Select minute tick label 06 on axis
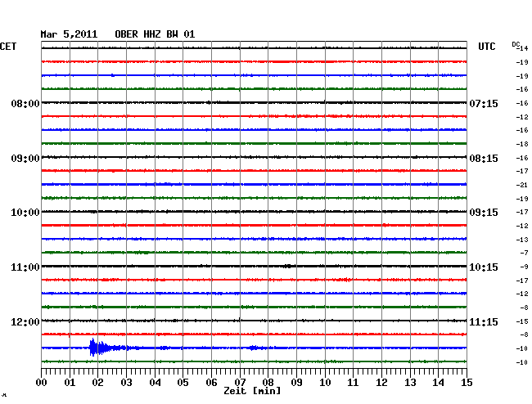Viewport: 532px width, 404px height. pos(211,382)
